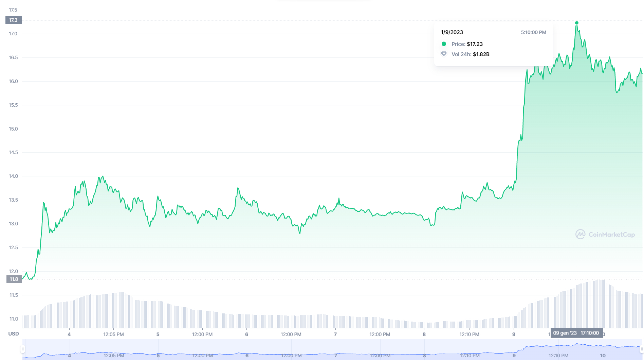Image resolution: width=644 pixels, height=361 pixels.
Task: Click the date label 9 on the x-axis
Action: [514, 334]
